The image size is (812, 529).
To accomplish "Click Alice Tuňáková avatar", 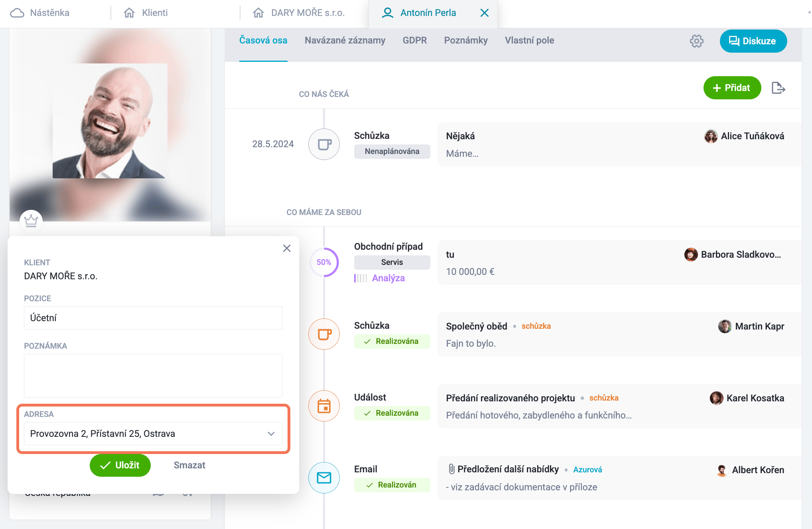I will point(711,136).
